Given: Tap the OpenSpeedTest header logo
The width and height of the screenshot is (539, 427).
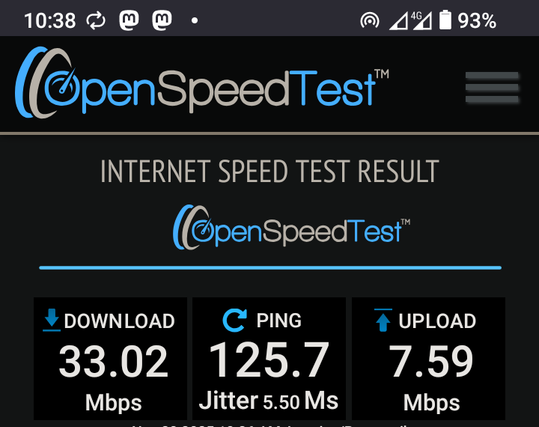Looking at the screenshot, I should [202, 83].
